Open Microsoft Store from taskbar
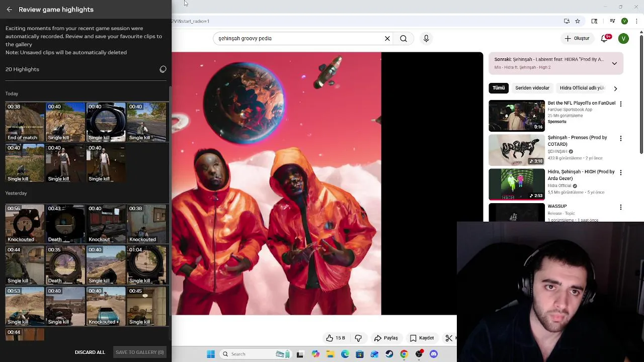Screen dimensions: 644x362 (x=359, y=354)
